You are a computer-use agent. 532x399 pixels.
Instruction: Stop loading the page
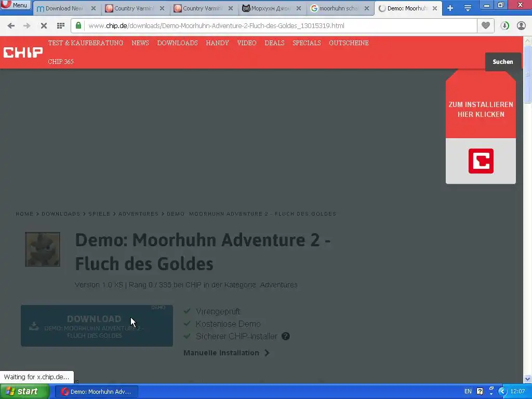44,25
